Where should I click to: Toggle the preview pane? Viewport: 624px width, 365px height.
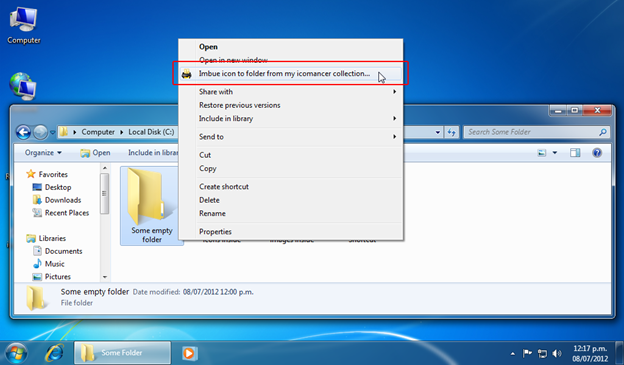point(575,152)
